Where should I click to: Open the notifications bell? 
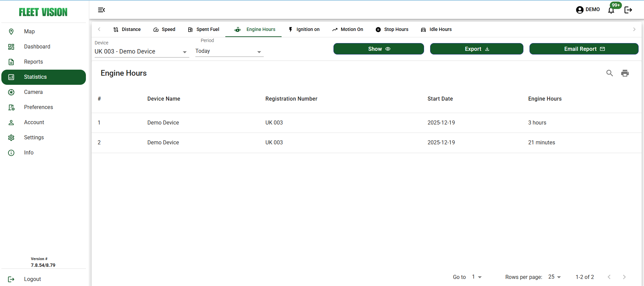pyautogui.click(x=611, y=10)
